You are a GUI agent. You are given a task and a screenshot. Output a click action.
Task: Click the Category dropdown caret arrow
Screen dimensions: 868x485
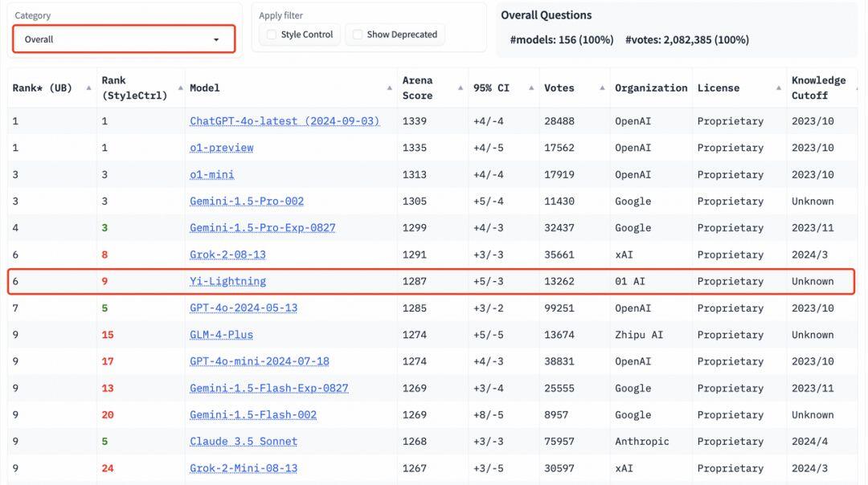click(216, 40)
